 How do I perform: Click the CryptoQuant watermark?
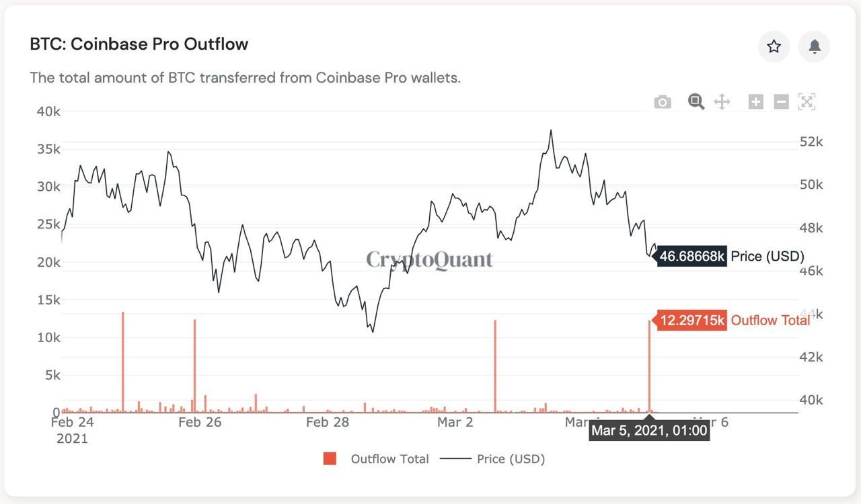429,260
